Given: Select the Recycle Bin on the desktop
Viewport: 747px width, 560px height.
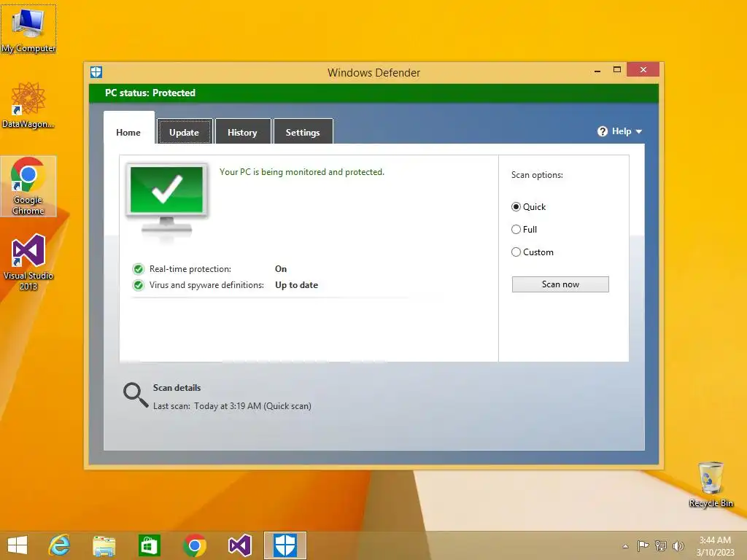Looking at the screenshot, I should coord(711,484).
